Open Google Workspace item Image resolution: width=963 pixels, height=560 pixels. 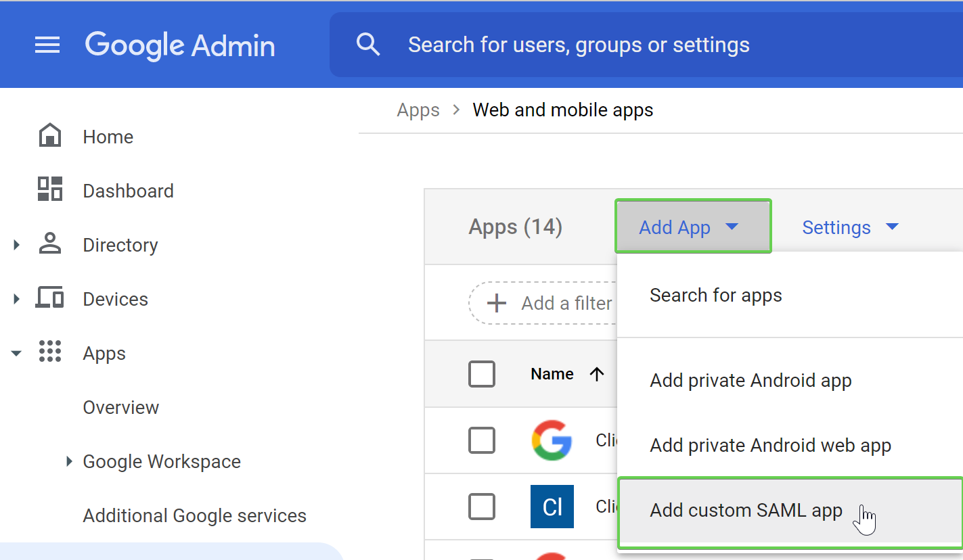tap(162, 461)
